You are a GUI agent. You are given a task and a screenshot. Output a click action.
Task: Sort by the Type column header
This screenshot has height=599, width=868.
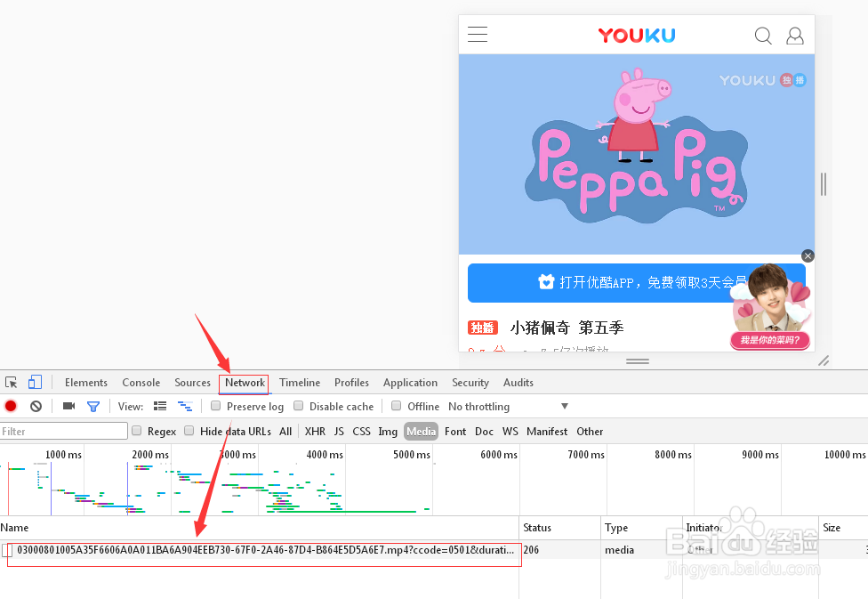point(641,528)
